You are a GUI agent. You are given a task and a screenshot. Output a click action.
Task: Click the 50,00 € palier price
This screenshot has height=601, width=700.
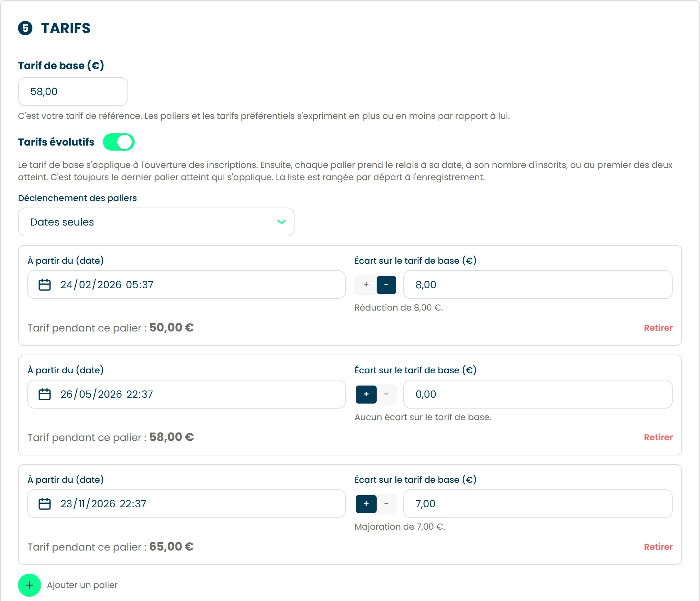click(x=171, y=328)
